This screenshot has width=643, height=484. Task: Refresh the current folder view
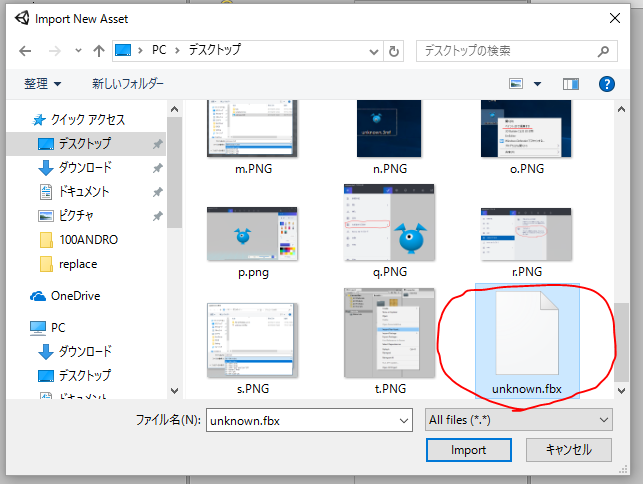[394, 51]
